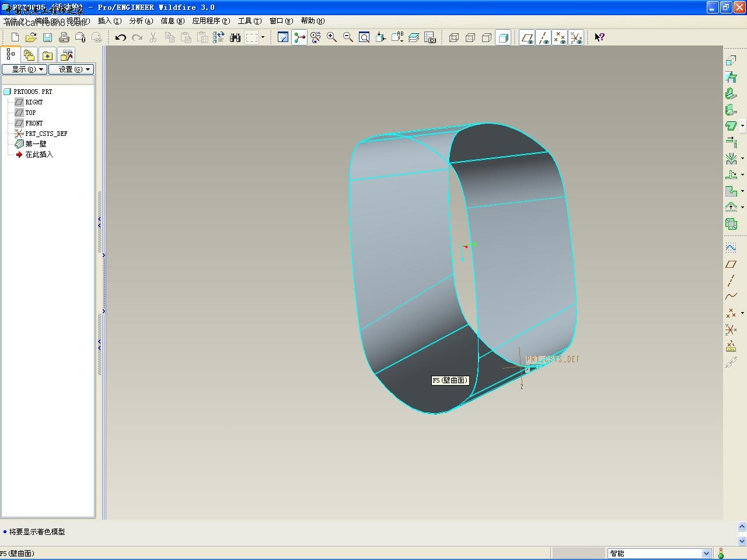Select the Datum Coordinate System tool
The width and height of the screenshot is (747, 560).
click(x=731, y=330)
